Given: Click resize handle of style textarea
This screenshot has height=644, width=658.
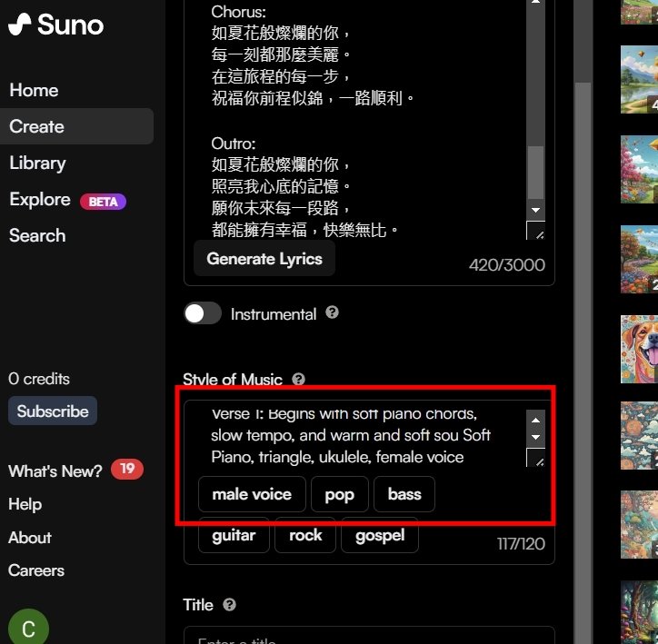Looking at the screenshot, I should coord(536,461).
